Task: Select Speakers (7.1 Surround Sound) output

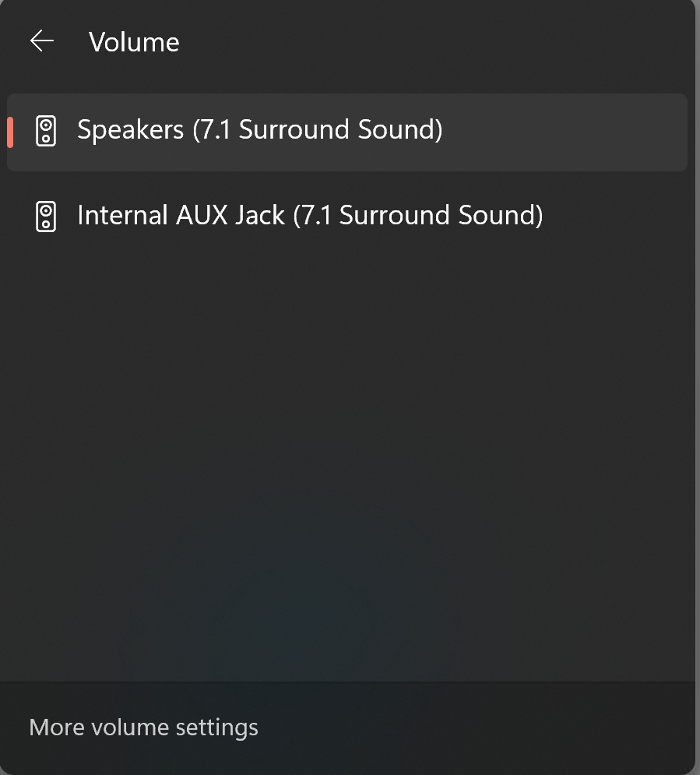Action: click(259, 130)
